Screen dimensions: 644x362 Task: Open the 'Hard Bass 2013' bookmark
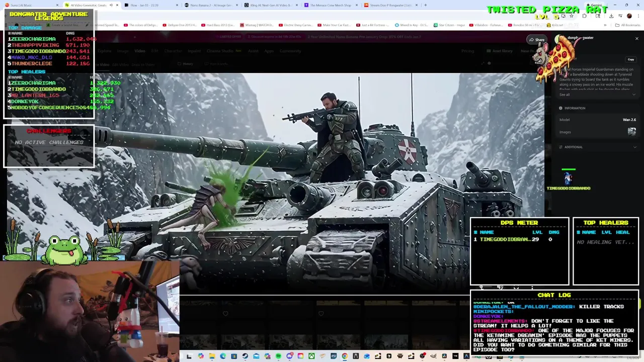(218, 25)
